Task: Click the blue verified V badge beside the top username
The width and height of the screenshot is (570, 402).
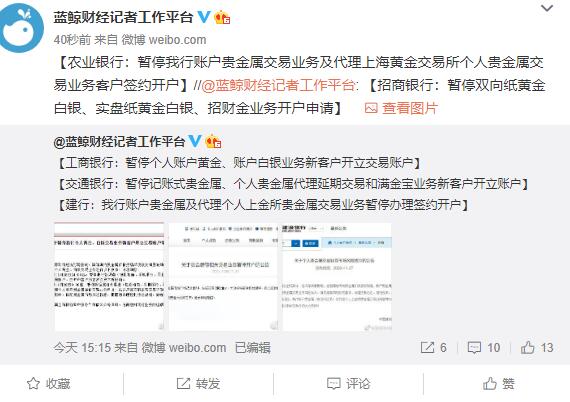Action: tap(204, 17)
